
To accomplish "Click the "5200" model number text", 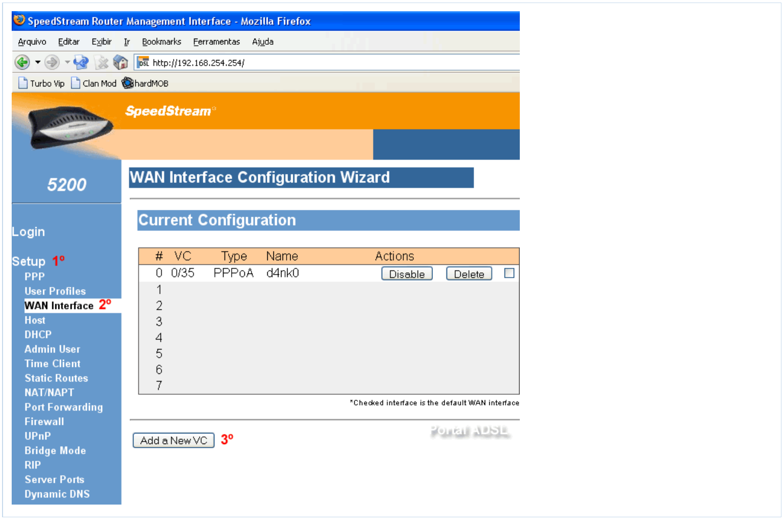I will [x=67, y=184].
